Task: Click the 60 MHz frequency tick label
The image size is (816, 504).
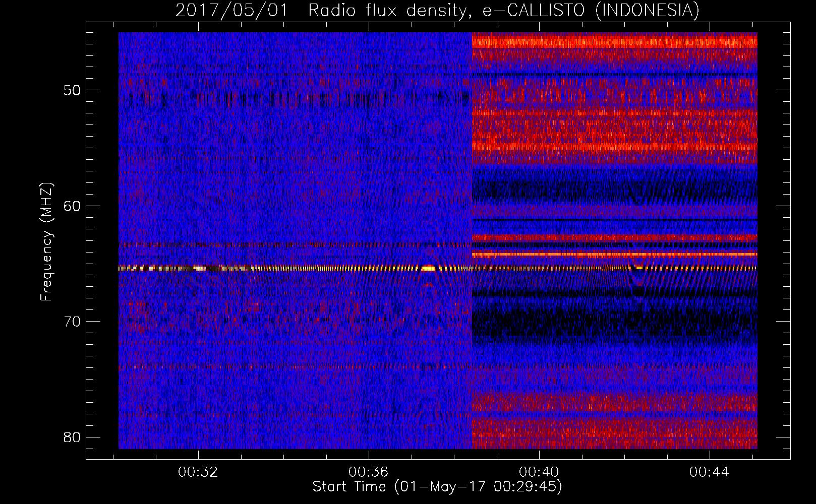Action: coord(72,206)
